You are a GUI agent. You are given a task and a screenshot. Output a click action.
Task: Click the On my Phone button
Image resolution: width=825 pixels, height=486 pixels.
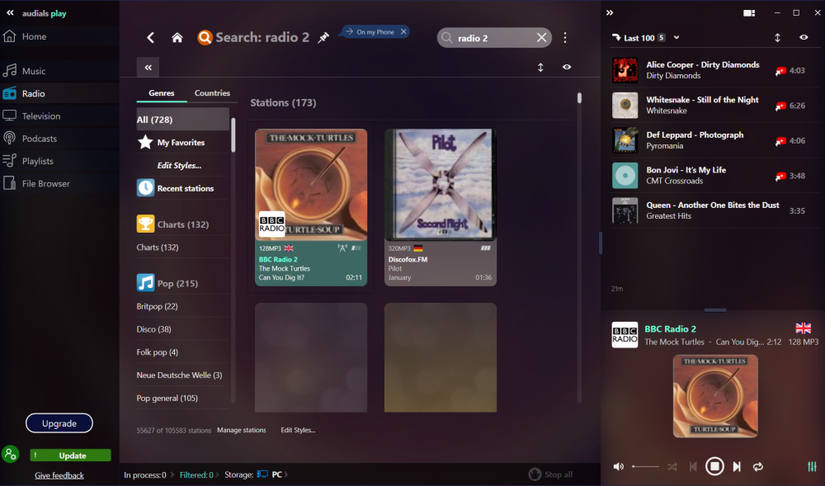click(x=370, y=32)
